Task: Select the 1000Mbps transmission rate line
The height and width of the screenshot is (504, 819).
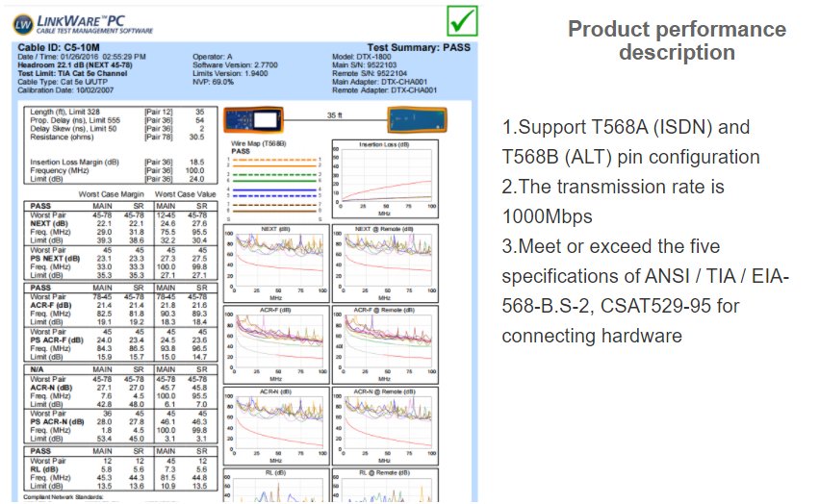Action: [613, 202]
